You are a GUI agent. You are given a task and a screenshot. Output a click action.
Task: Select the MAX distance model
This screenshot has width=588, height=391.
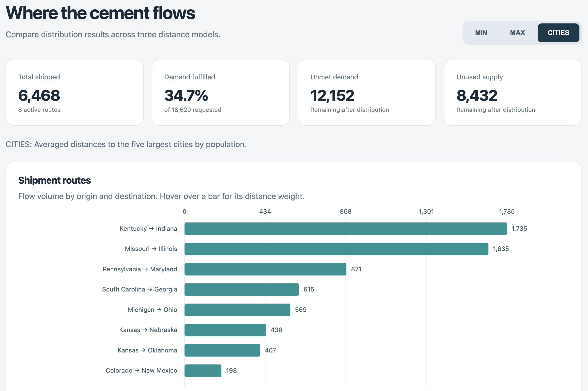tap(517, 33)
